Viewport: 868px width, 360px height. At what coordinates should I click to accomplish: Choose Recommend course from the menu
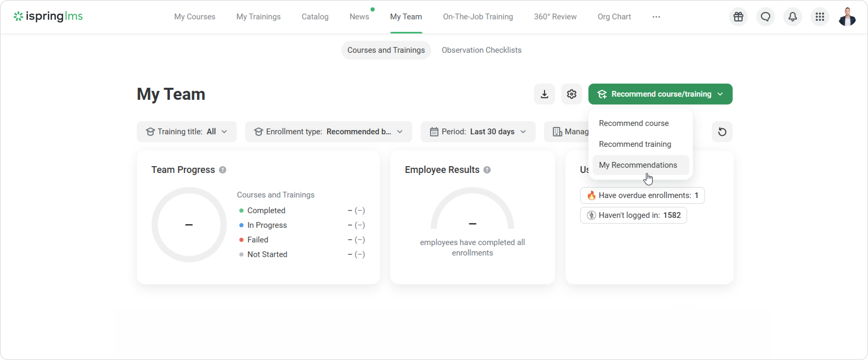[633, 123]
